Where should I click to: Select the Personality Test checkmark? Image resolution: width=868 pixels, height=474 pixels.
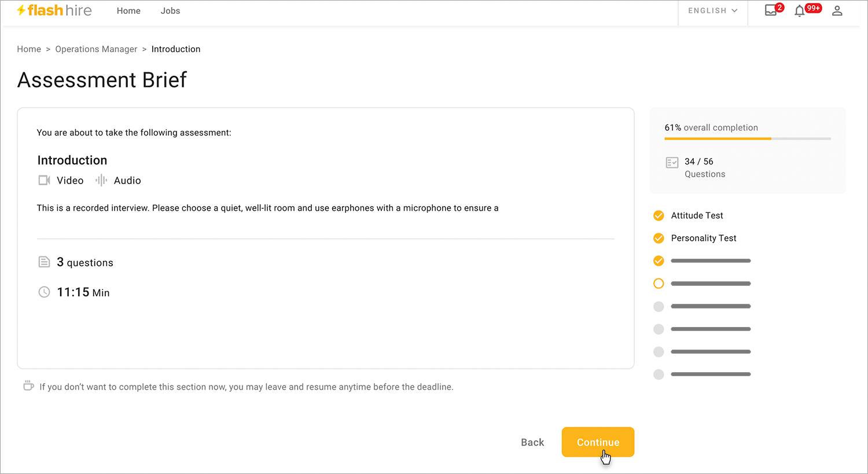[659, 238]
